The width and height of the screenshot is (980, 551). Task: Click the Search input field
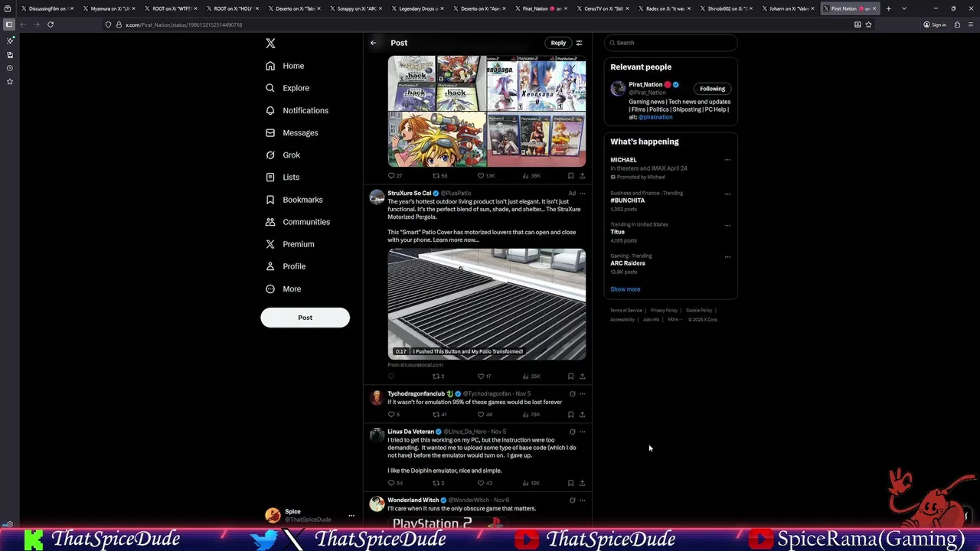(x=671, y=43)
